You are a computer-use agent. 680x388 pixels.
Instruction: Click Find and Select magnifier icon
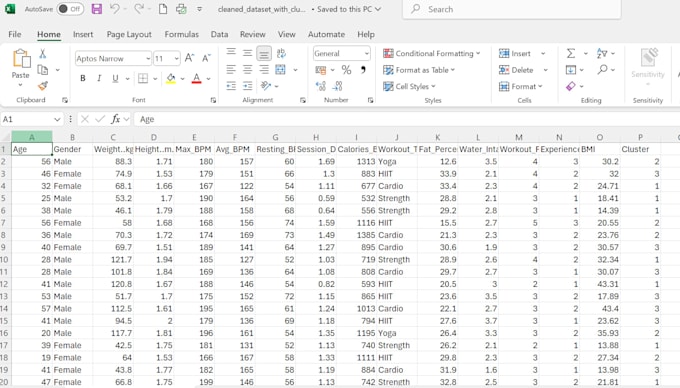[x=602, y=69]
